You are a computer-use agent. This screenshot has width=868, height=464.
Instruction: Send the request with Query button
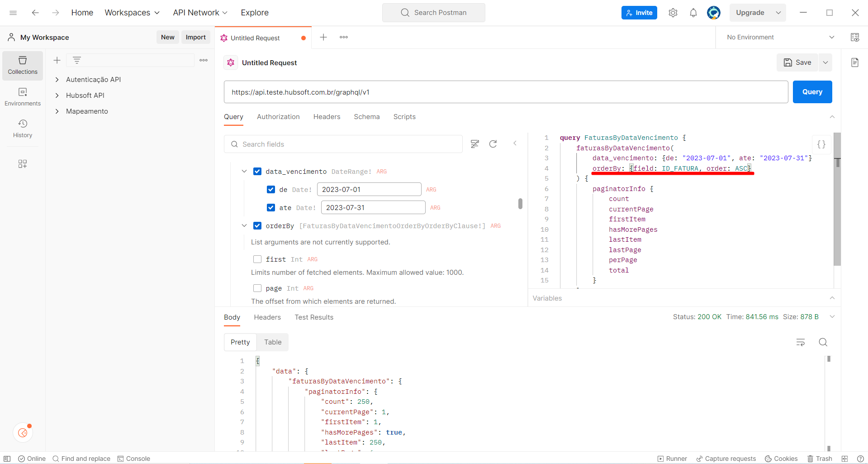point(812,92)
